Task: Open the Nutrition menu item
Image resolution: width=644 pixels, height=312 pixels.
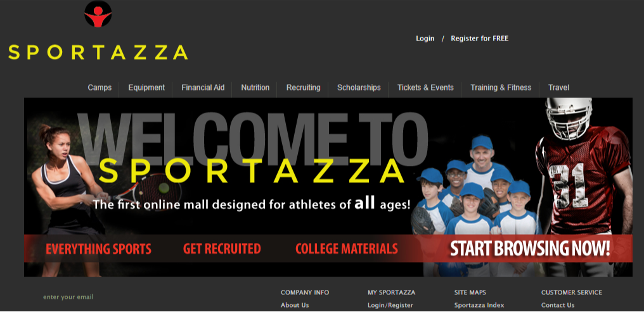Action: 255,87
